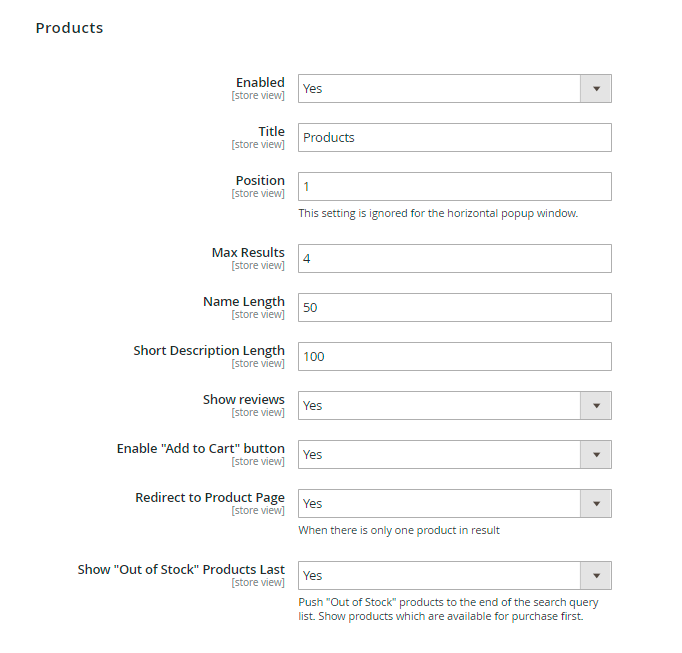Image resolution: width=682 pixels, height=653 pixels.
Task: Focus the Short Description Length field
Action: click(x=454, y=356)
